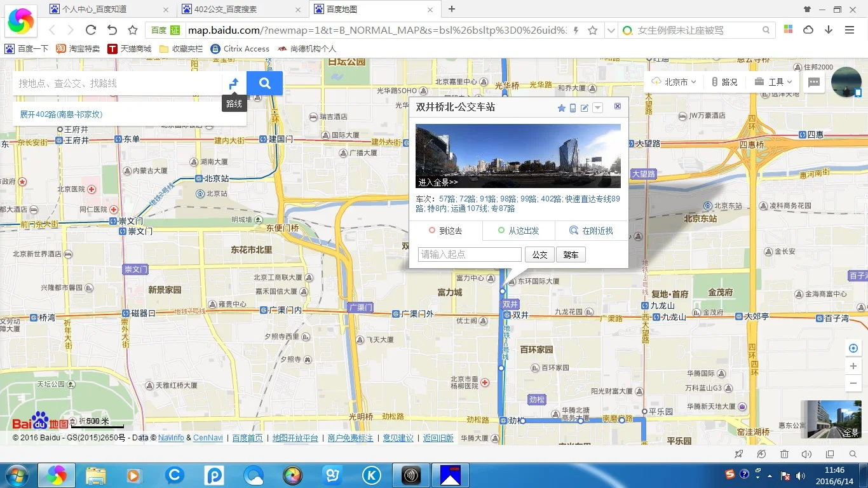Screen dimensions: 868x488
Task: Select the 驾车 driving option in the popup
Action: pos(570,254)
